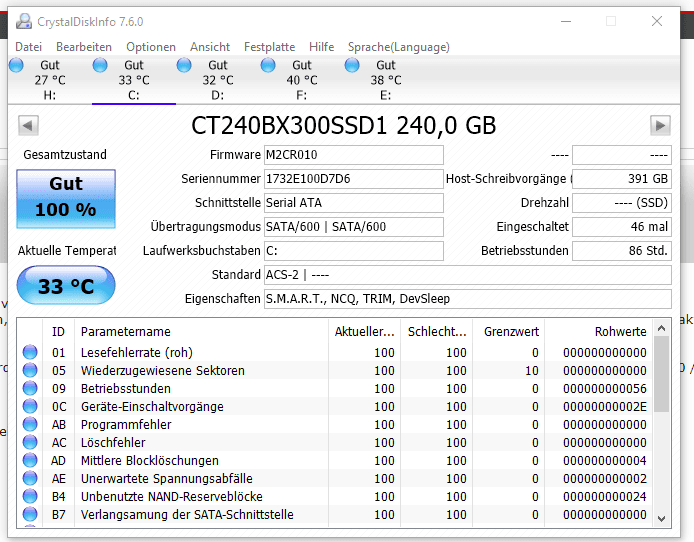Click Betriebsstunden value 86 Std.
The height and width of the screenshot is (542, 694).
point(622,251)
